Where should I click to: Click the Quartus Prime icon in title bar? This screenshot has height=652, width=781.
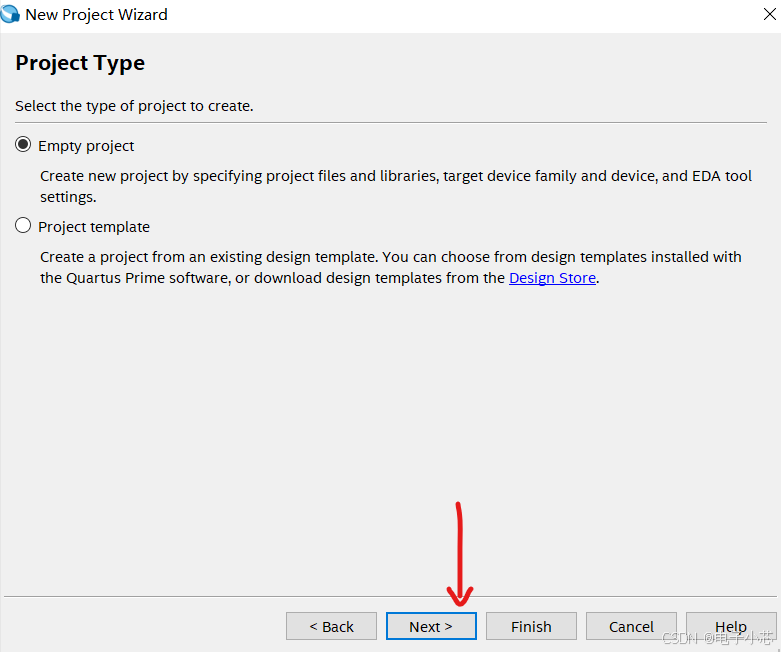point(10,14)
